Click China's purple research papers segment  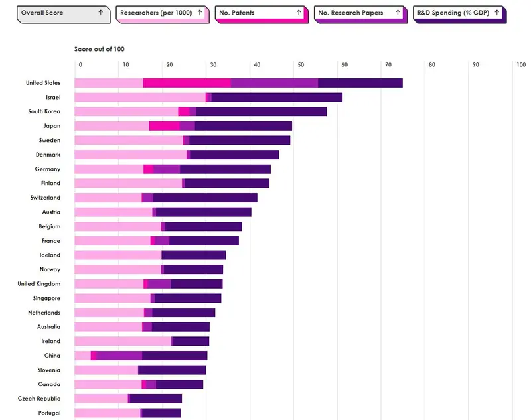click(x=119, y=356)
